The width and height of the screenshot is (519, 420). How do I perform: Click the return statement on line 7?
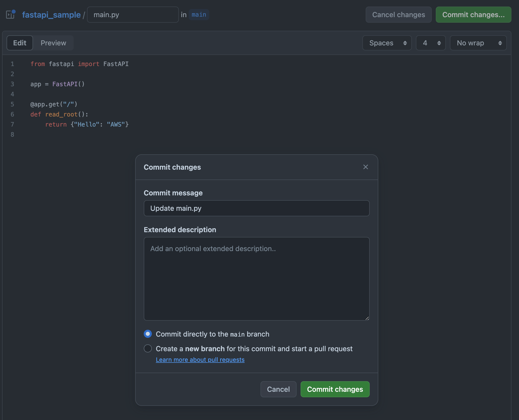(x=87, y=125)
